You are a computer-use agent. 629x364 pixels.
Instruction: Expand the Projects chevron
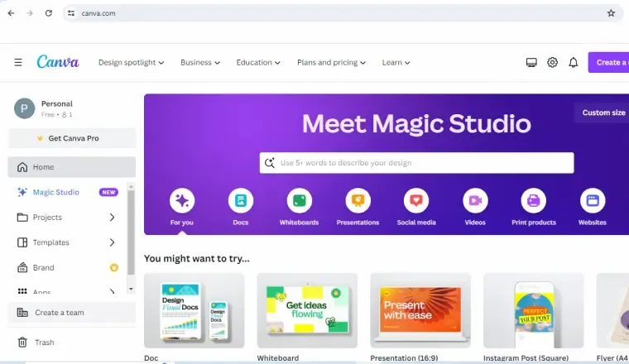(112, 218)
